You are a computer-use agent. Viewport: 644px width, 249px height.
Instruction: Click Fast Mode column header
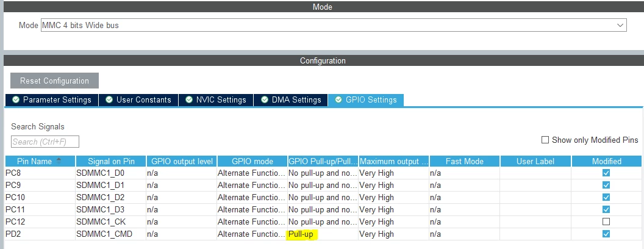click(x=465, y=161)
